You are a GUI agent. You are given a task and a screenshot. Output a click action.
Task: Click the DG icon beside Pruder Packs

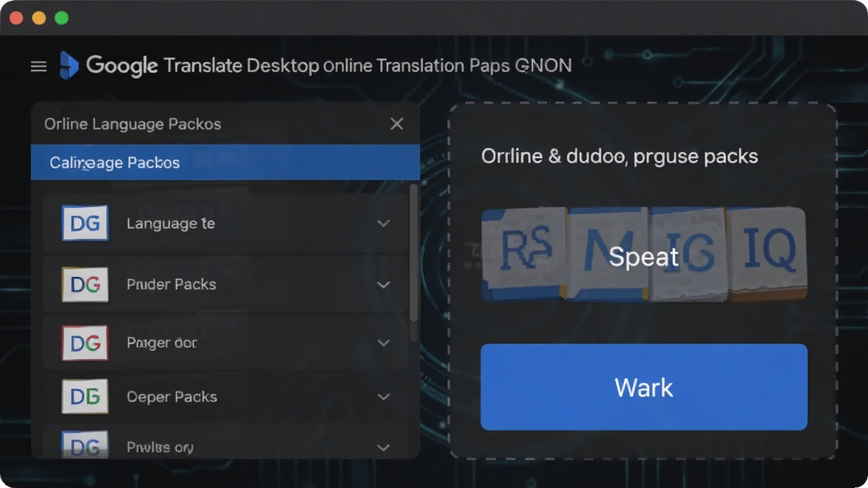click(x=85, y=285)
